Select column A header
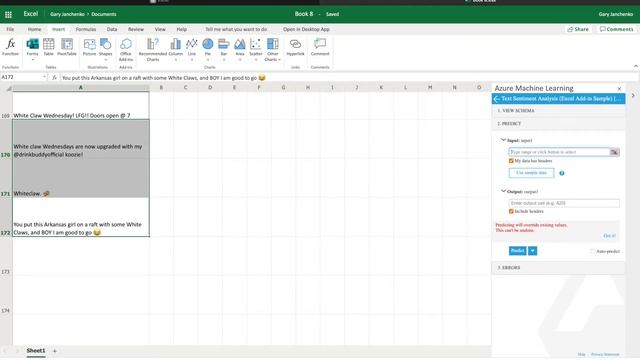 [x=81, y=87]
